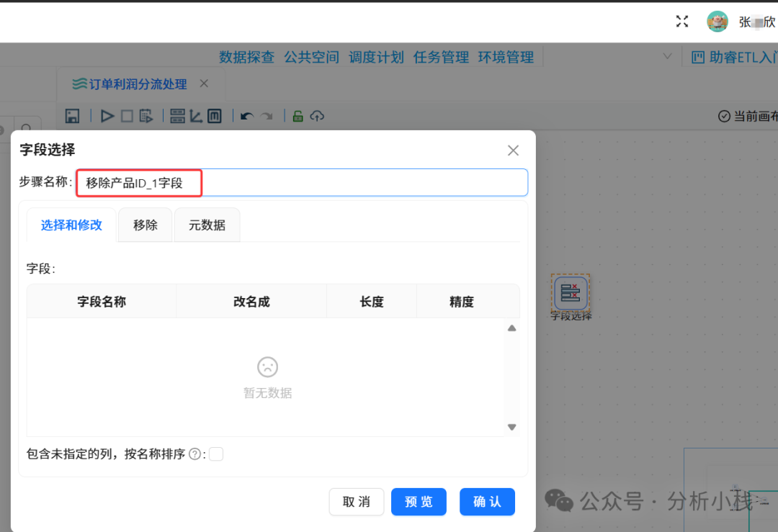
Task: Click the 当前画布 label
Action: click(755, 116)
